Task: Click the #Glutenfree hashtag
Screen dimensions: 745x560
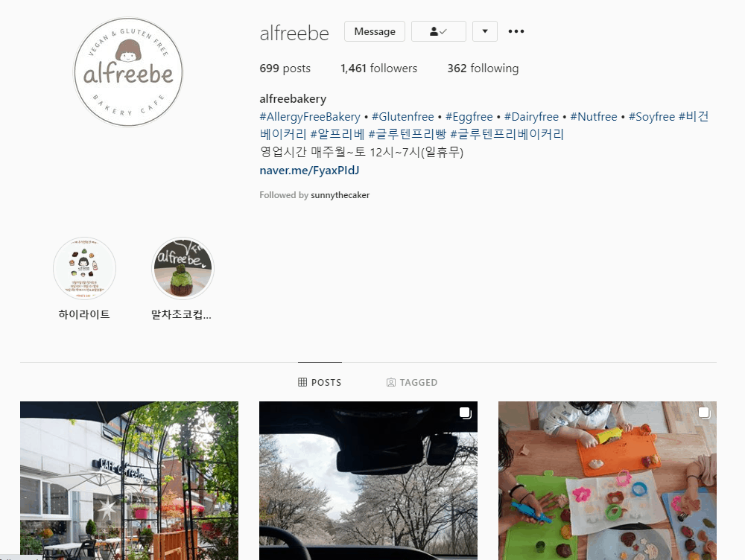Action: (403, 117)
